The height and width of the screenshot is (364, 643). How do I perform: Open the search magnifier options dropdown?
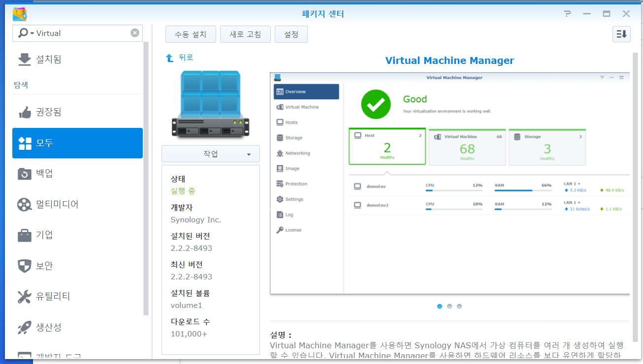[26, 33]
